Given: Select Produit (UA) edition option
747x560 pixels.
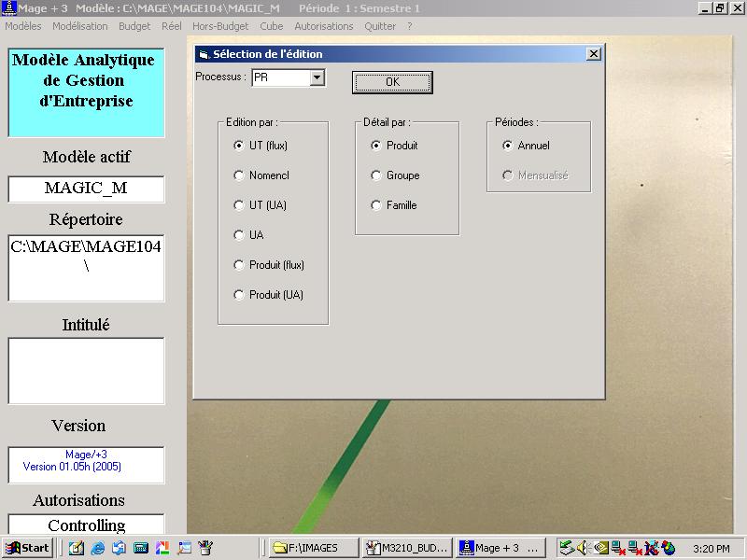Looking at the screenshot, I should tap(269, 295).
